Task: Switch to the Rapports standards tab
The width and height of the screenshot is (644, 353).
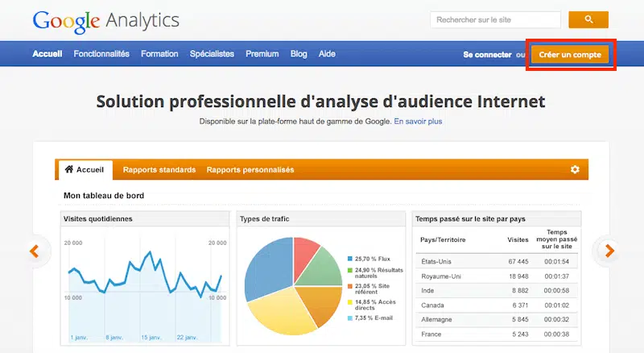Action: 159,170
